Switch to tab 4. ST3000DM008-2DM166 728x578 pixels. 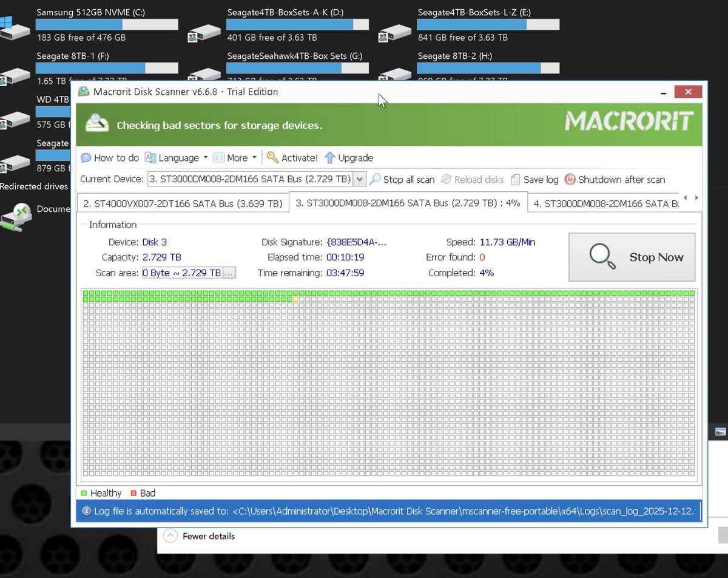604,204
